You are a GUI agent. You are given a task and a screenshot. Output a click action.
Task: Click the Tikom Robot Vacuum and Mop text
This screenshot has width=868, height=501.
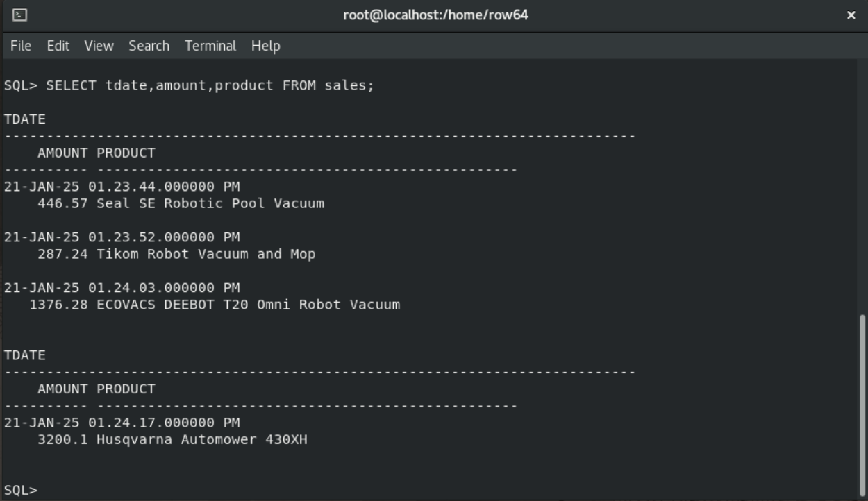click(206, 254)
